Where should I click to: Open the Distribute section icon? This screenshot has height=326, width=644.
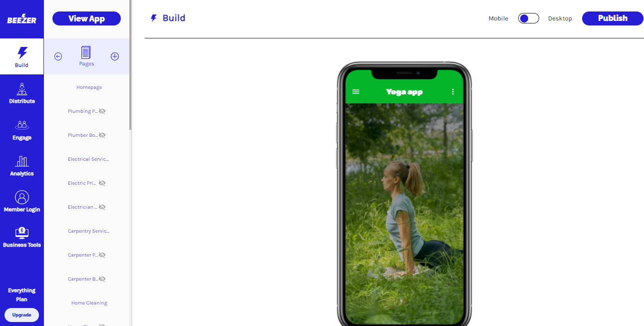[x=22, y=89]
